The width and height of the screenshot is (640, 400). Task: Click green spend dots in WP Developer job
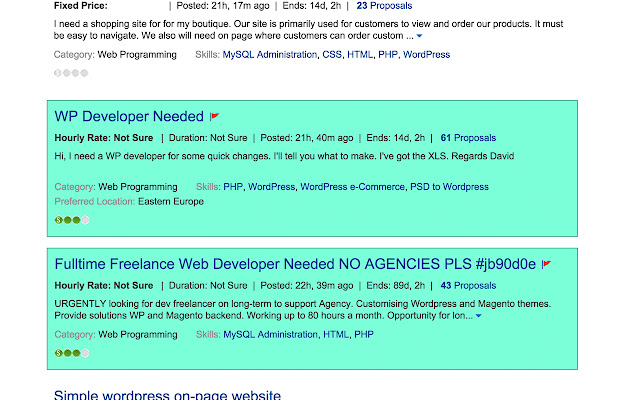72,220
